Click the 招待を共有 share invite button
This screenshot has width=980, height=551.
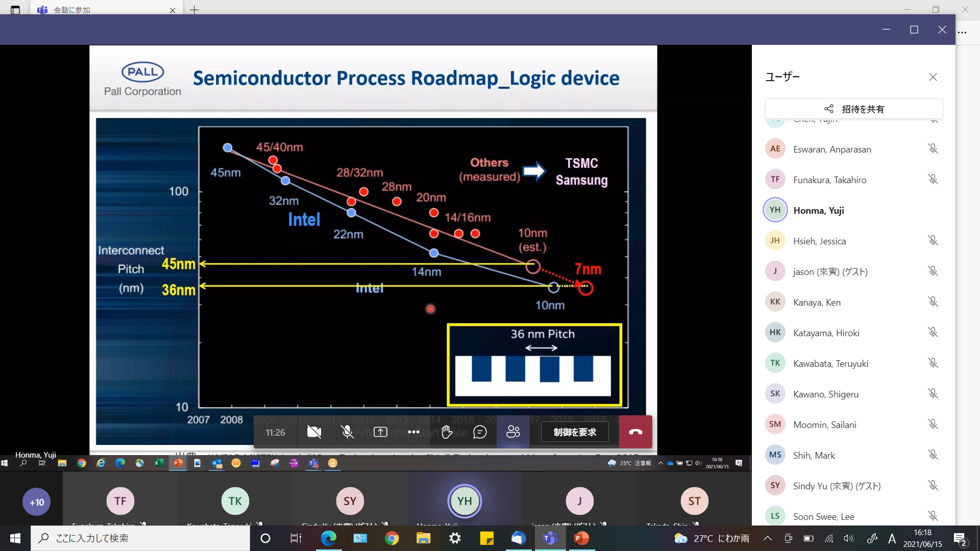(854, 109)
